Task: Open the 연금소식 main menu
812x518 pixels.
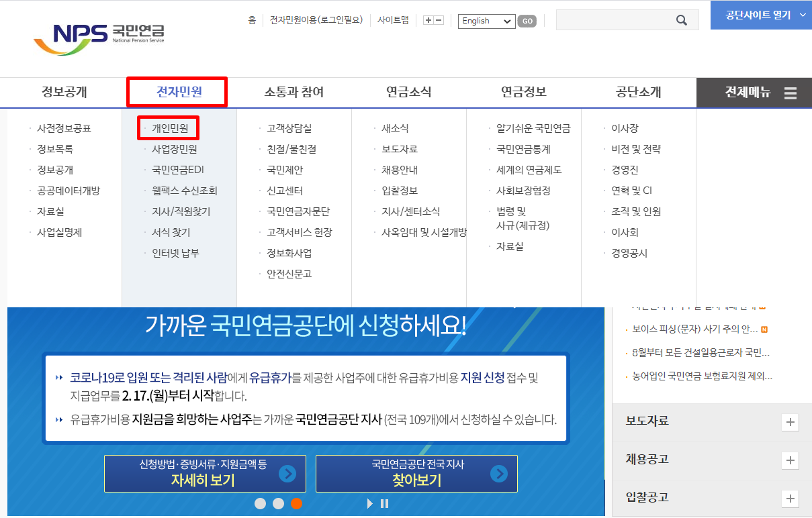Action: coord(409,92)
